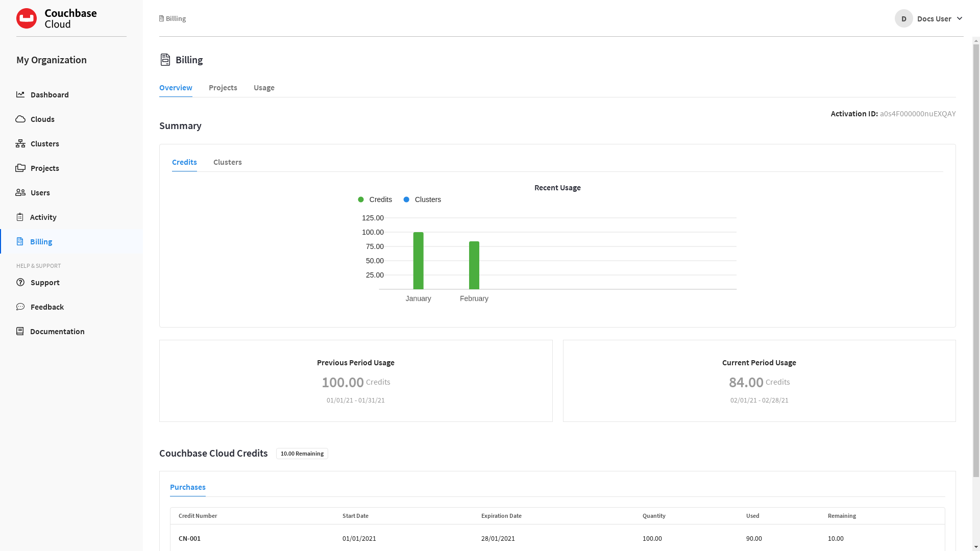Open the Clusters section via its icon
This screenshot has height=551, width=980.
(20, 143)
